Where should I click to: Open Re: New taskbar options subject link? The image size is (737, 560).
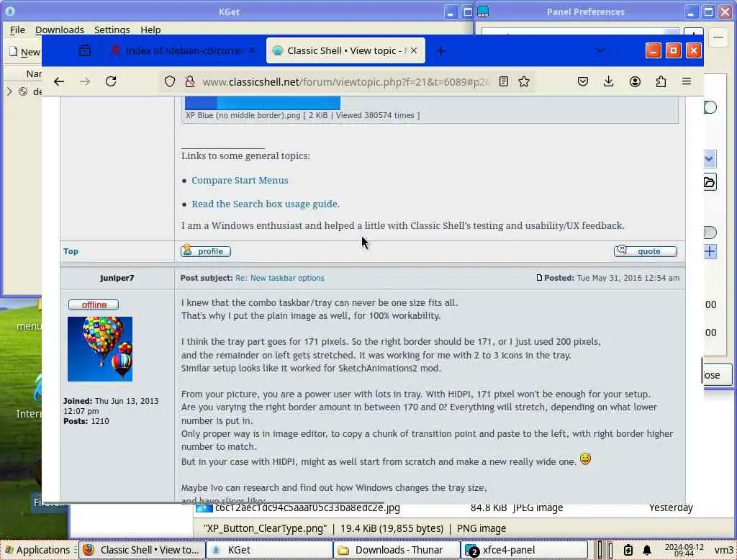click(280, 278)
